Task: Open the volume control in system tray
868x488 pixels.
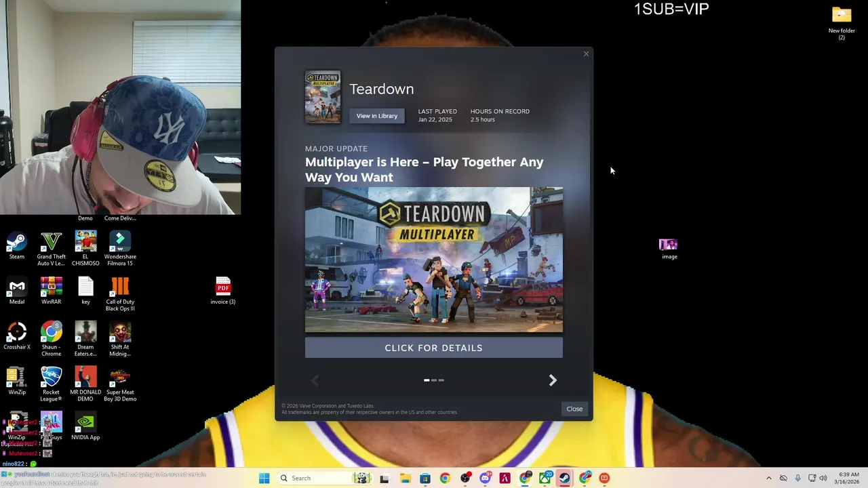Action: click(823, 478)
